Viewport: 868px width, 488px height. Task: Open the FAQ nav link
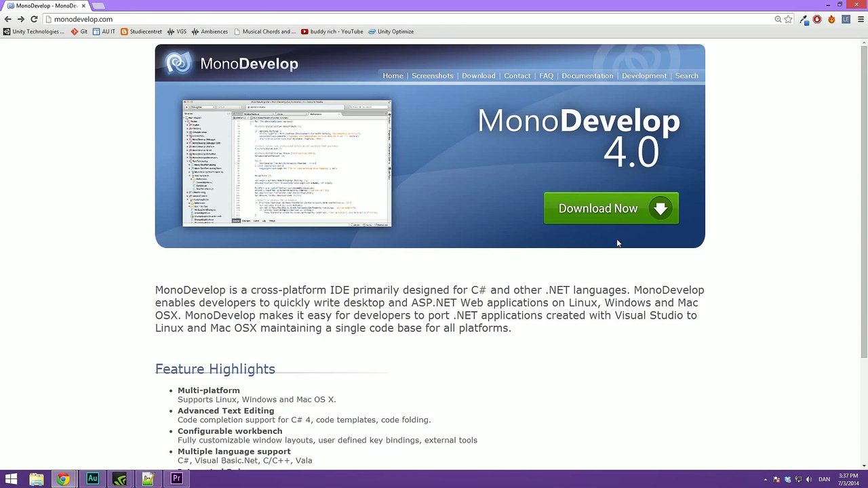pos(547,76)
